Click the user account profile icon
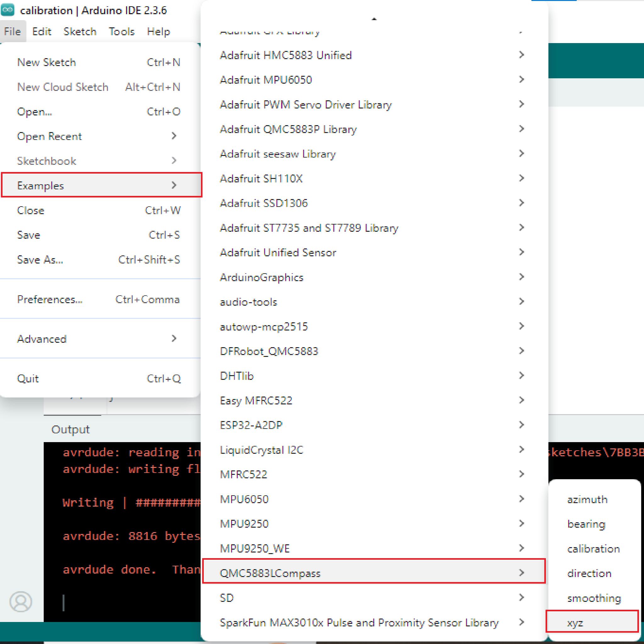This screenshot has height=644, width=644. click(x=21, y=601)
